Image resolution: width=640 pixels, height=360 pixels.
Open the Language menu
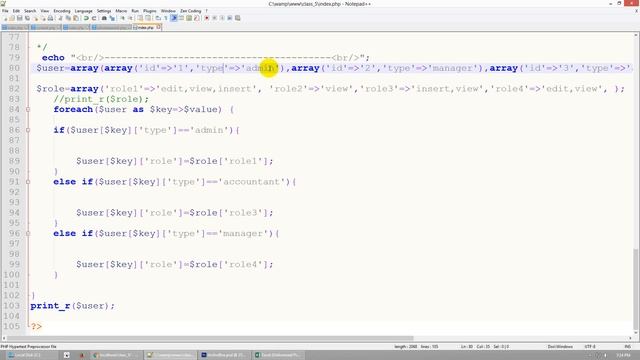coord(84,11)
